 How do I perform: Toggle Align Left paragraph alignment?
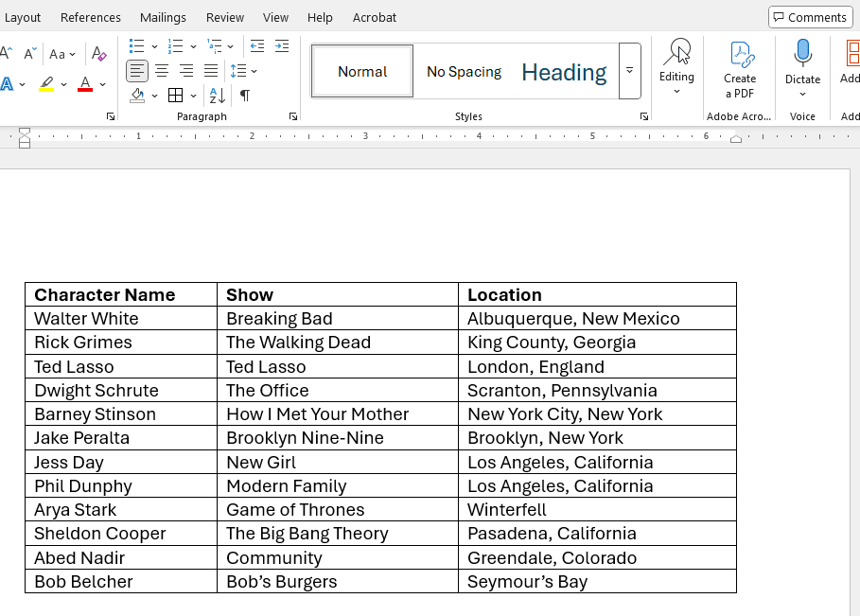point(137,71)
